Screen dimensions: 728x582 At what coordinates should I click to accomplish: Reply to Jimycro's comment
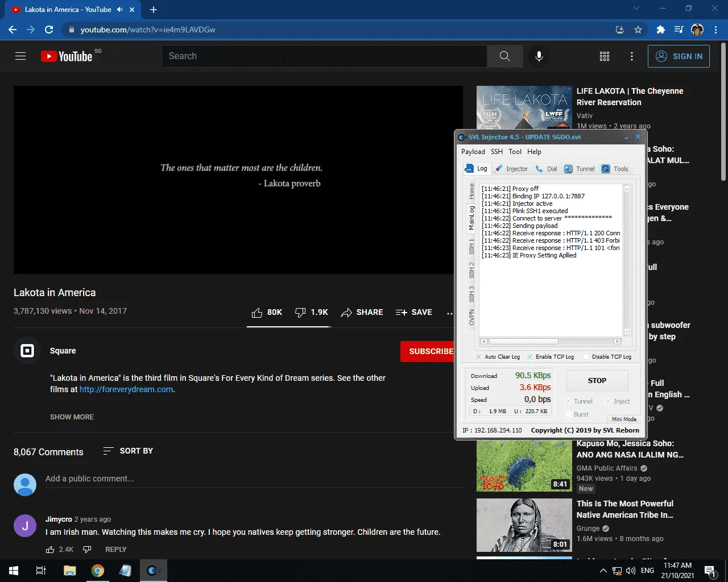[x=116, y=550]
